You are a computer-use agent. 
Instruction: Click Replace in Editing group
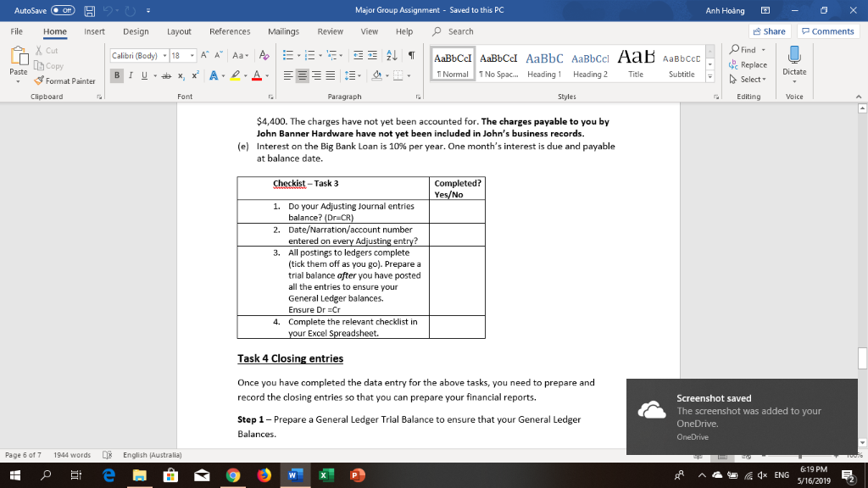(748, 64)
